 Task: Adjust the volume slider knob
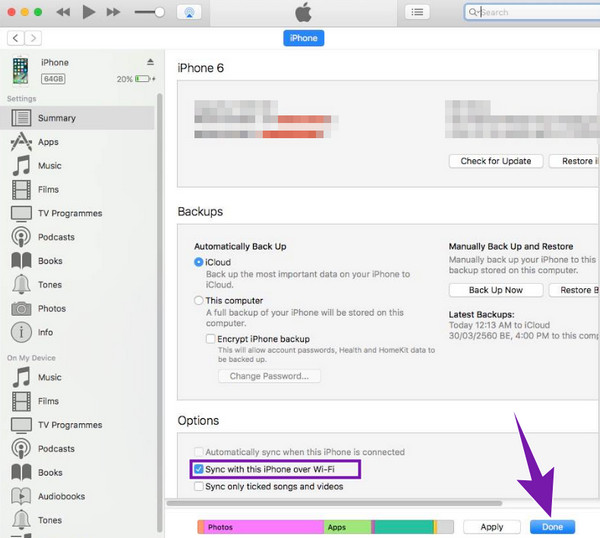160,12
